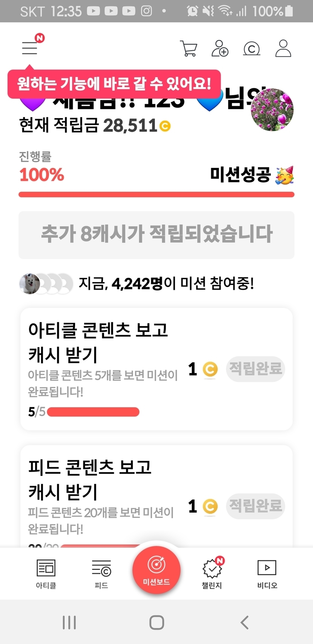Open the cash coin icon in header
This screenshot has width=313, height=644.
click(x=252, y=49)
